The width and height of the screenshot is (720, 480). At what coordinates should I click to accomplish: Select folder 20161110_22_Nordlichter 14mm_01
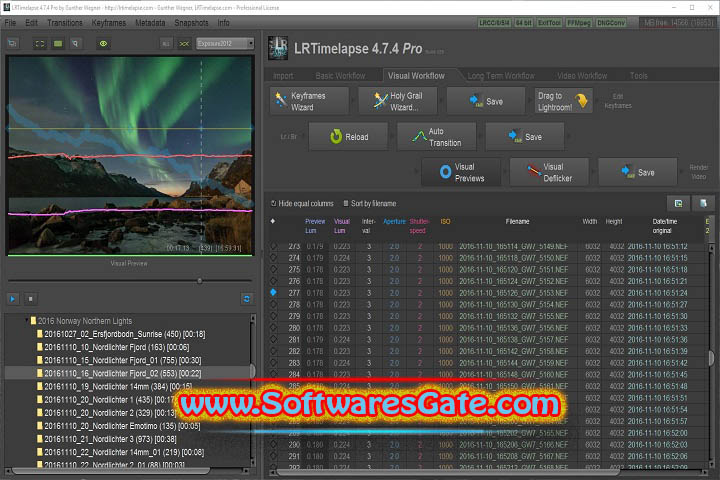point(120,452)
